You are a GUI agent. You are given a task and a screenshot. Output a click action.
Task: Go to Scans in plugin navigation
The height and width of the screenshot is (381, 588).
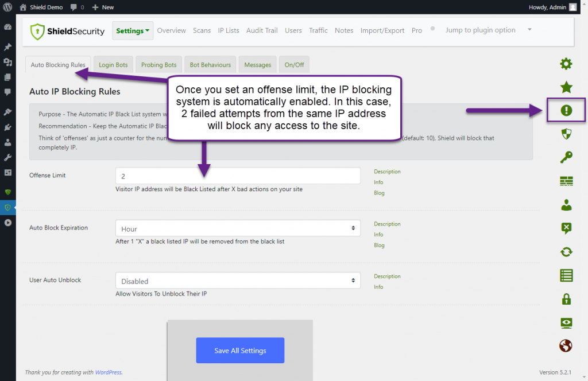click(x=202, y=30)
